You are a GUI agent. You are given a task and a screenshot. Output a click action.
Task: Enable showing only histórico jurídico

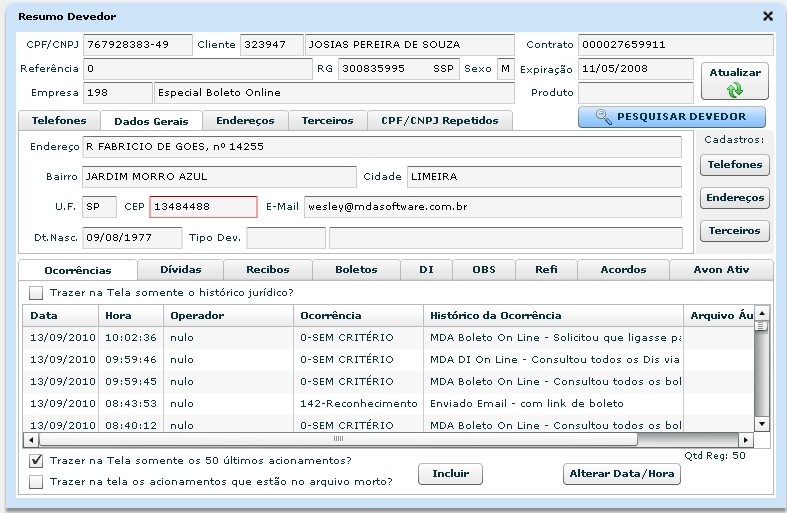point(36,293)
